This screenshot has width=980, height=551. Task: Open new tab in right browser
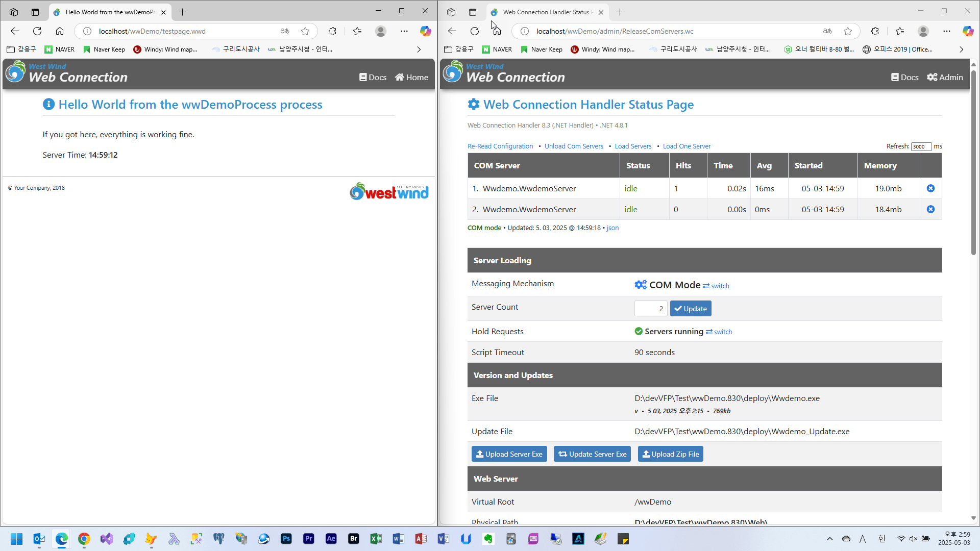pos(620,12)
